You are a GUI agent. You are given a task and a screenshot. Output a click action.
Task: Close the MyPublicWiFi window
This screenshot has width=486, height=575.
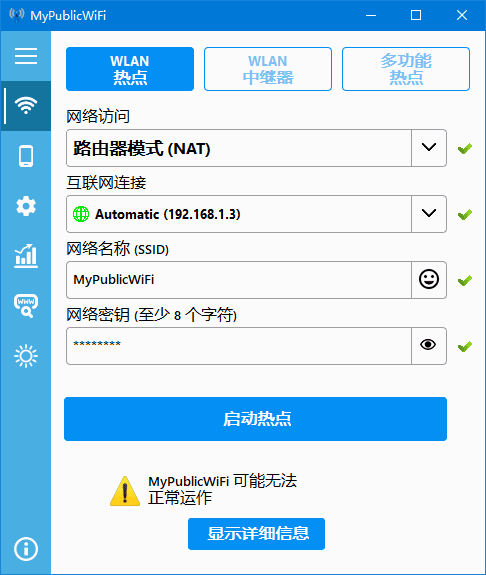pos(462,15)
